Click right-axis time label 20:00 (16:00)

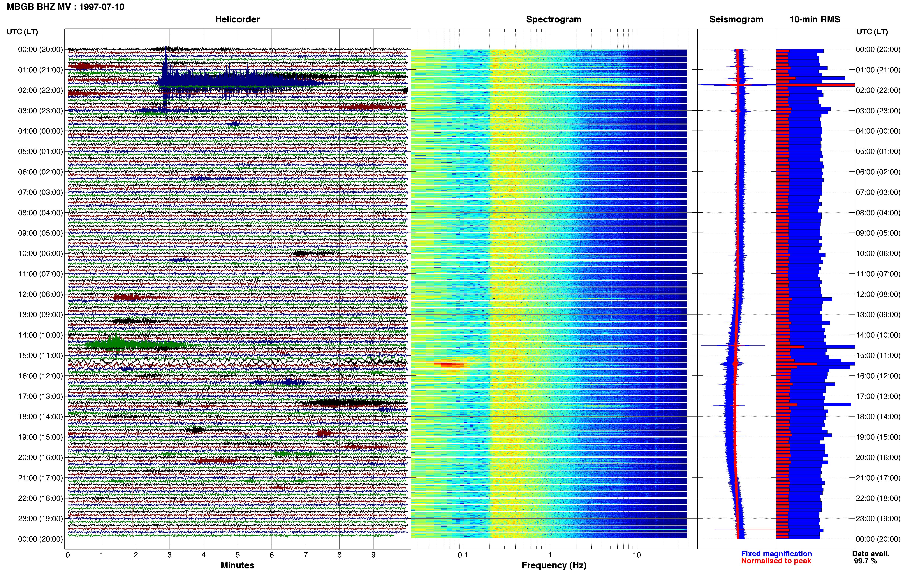(878, 458)
